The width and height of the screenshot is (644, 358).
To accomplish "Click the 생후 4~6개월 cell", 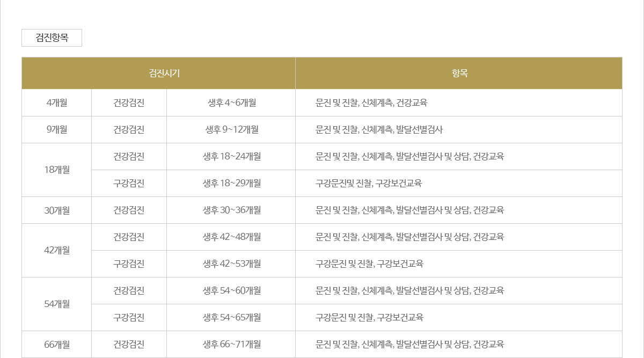I will [231, 103].
